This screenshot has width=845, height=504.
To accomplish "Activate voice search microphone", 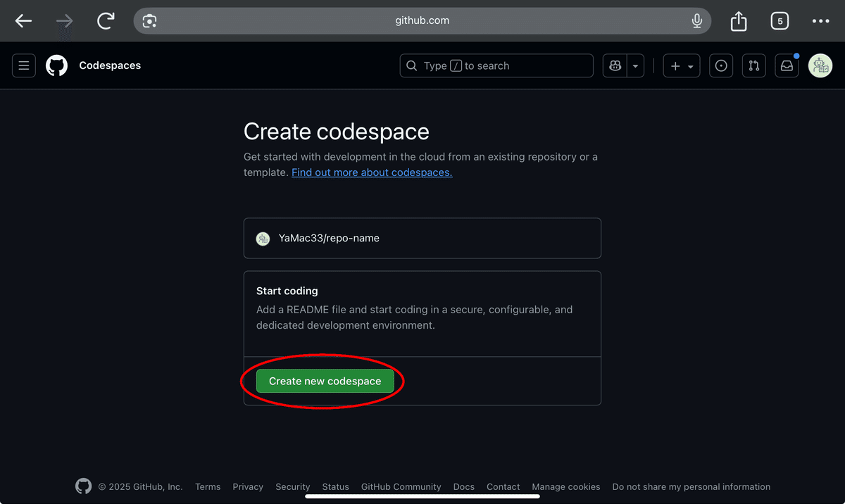I will tap(696, 20).
